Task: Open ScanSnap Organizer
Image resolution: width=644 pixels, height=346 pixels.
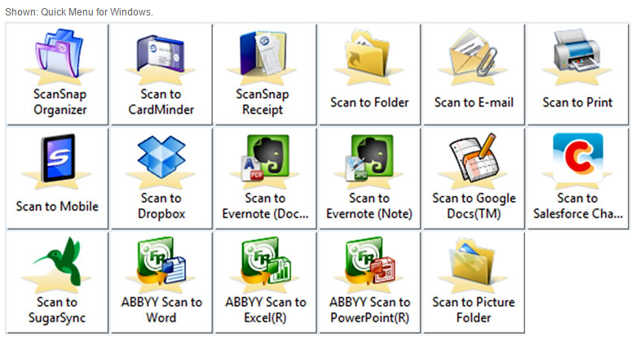Action: click(x=57, y=74)
